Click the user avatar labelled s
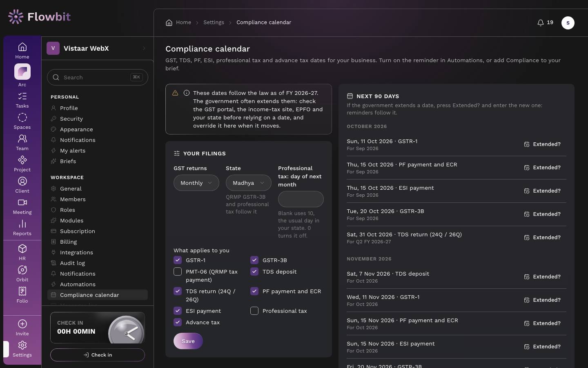 [x=568, y=23]
